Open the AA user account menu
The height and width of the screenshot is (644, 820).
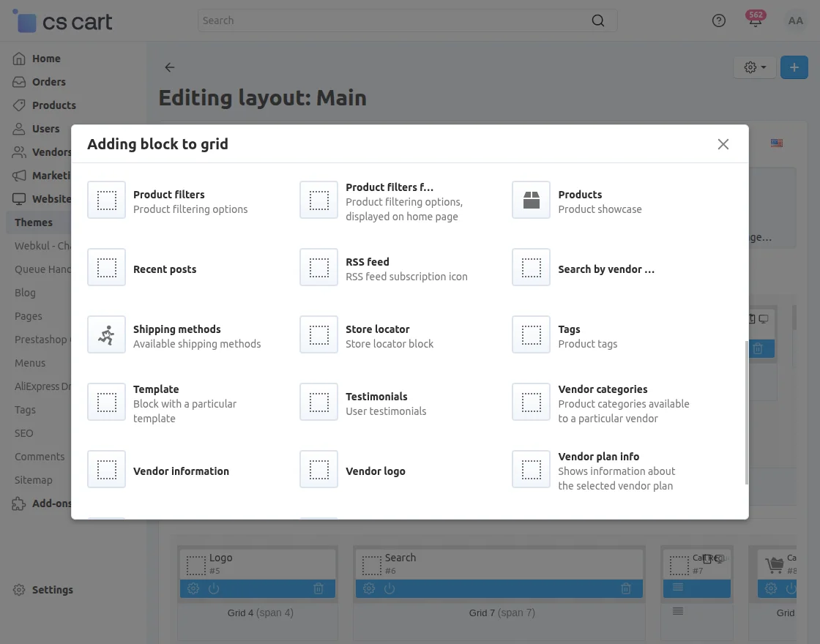click(795, 20)
